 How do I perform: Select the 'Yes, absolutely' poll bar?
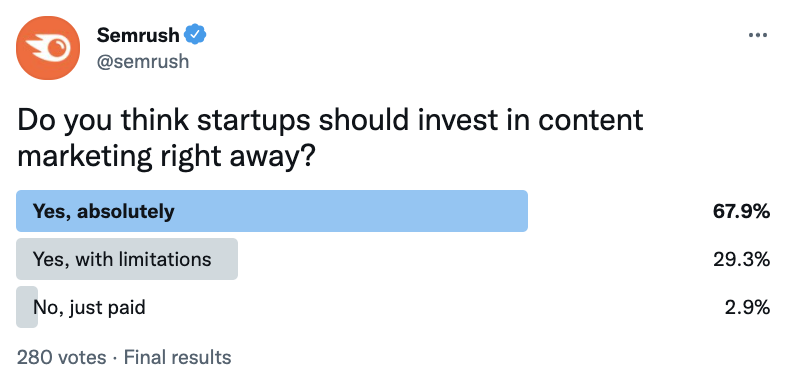[272, 211]
